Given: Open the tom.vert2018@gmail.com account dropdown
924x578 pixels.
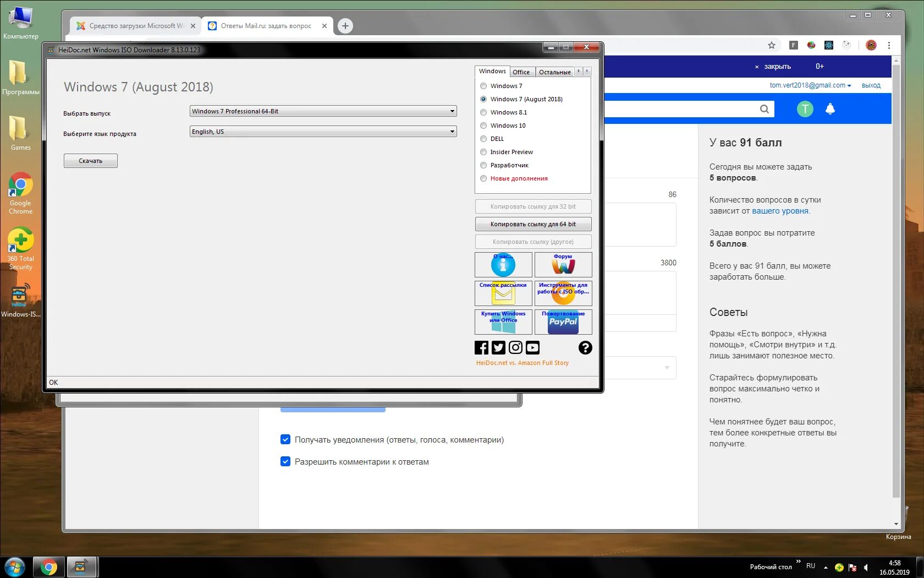Looking at the screenshot, I should [x=810, y=85].
